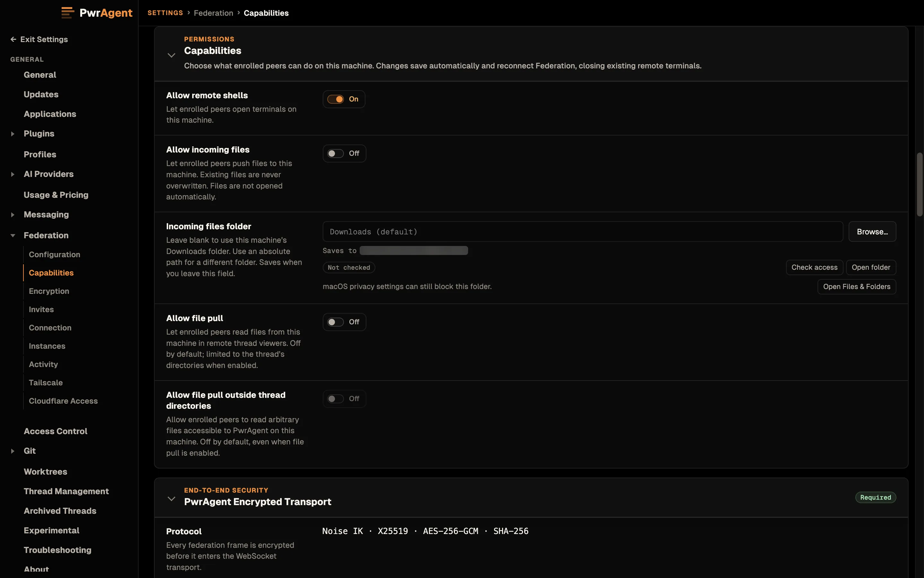This screenshot has height=578, width=924.
Task: Click Federation in the breadcrumb
Action: [213, 13]
